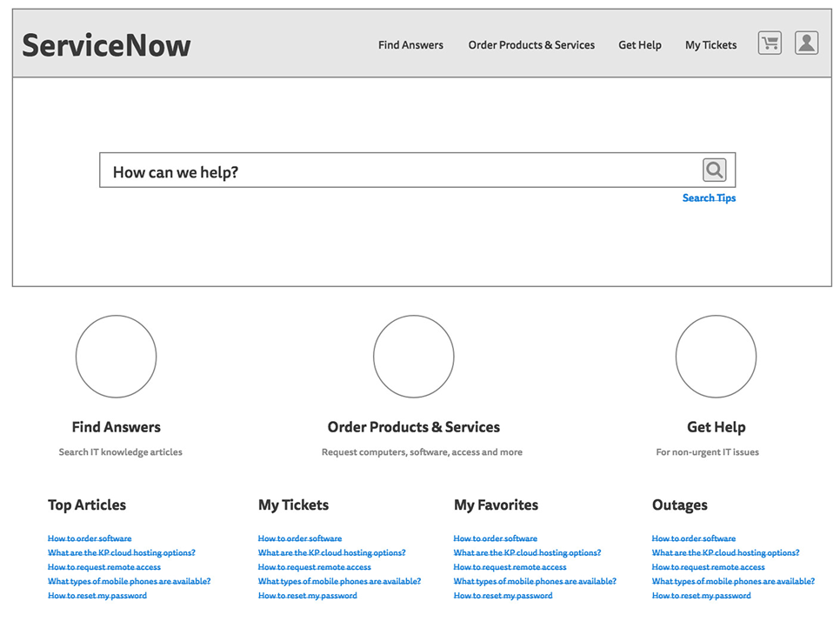Go to ServiceNow logo home
This screenshot has width=840, height=635.
pos(106,45)
